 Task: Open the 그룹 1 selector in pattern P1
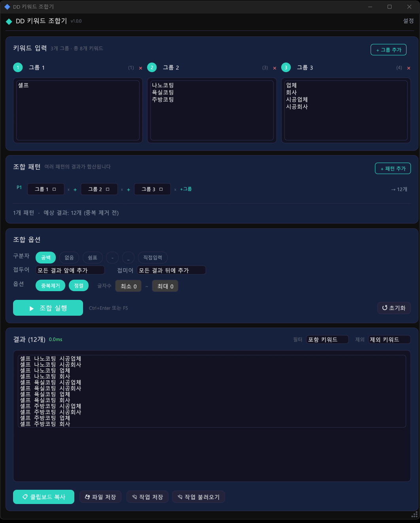tap(45, 189)
